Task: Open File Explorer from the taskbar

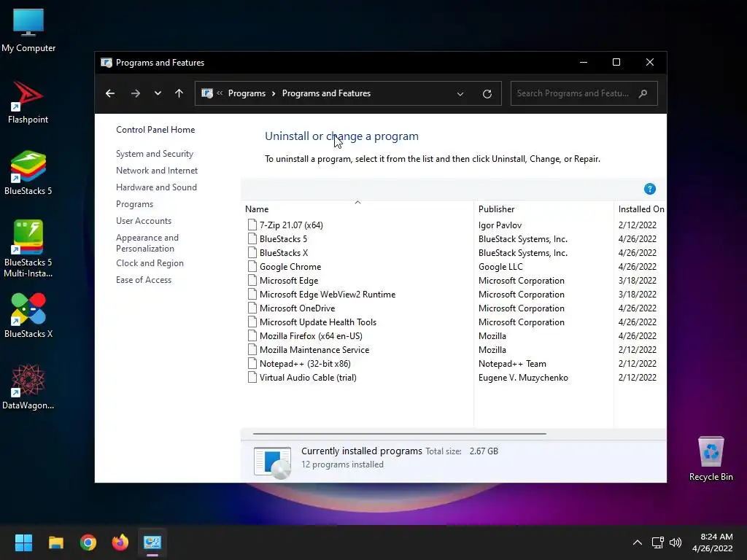Action: pyautogui.click(x=55, y=542)
